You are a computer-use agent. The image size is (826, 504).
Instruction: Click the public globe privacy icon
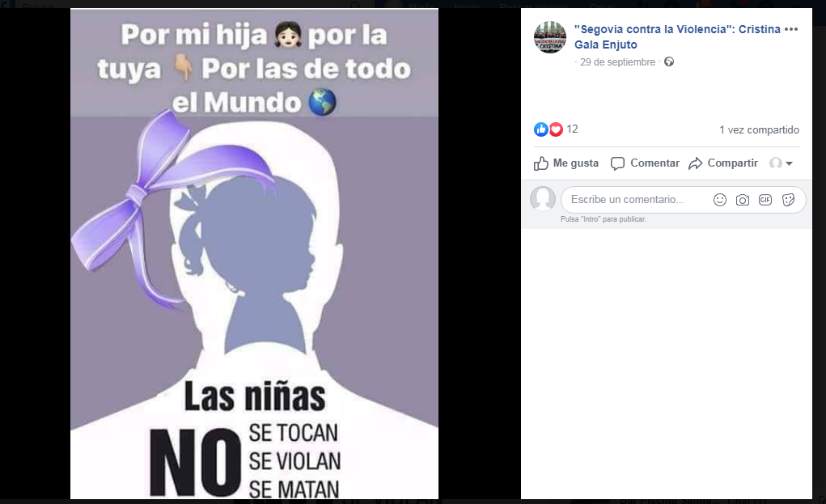pyautogui.click(x=669, y=61)
